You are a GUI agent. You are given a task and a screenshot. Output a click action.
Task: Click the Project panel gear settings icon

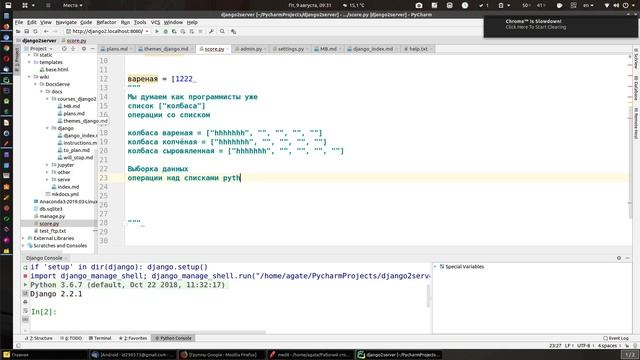[84, 49]
